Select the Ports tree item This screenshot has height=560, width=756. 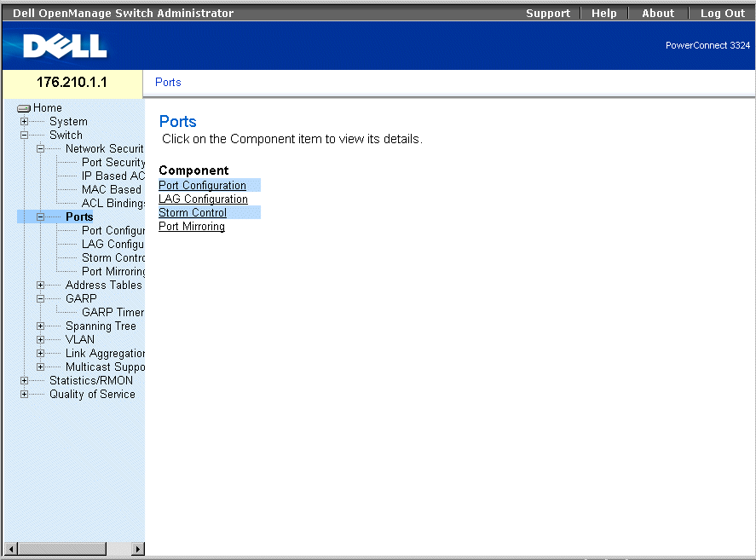(x=79, y=217)
